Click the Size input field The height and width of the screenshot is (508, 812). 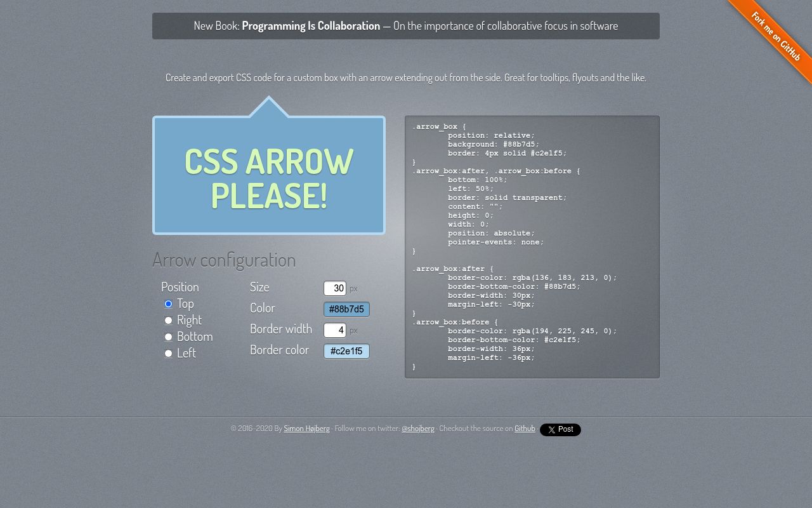pos(335,288)
